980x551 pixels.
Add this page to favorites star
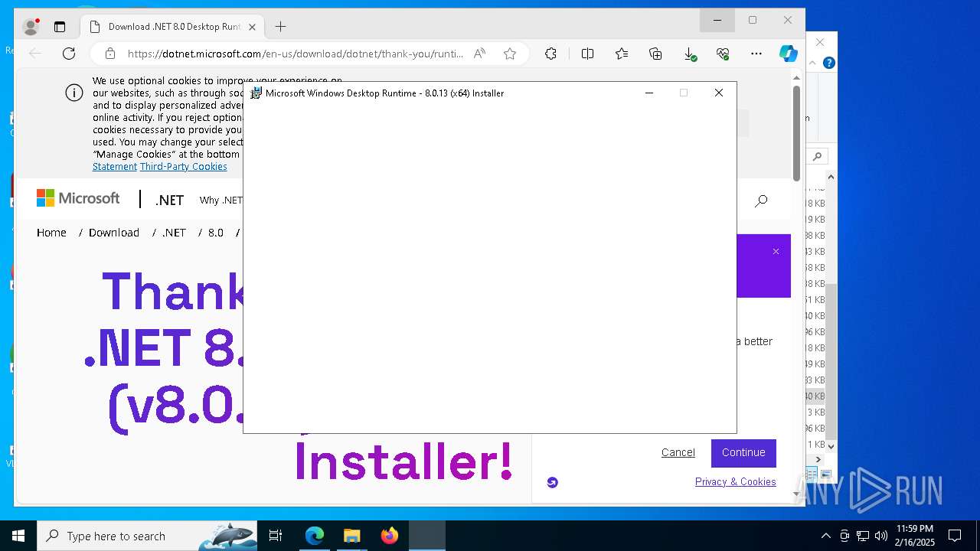click(x=510, y=54)
